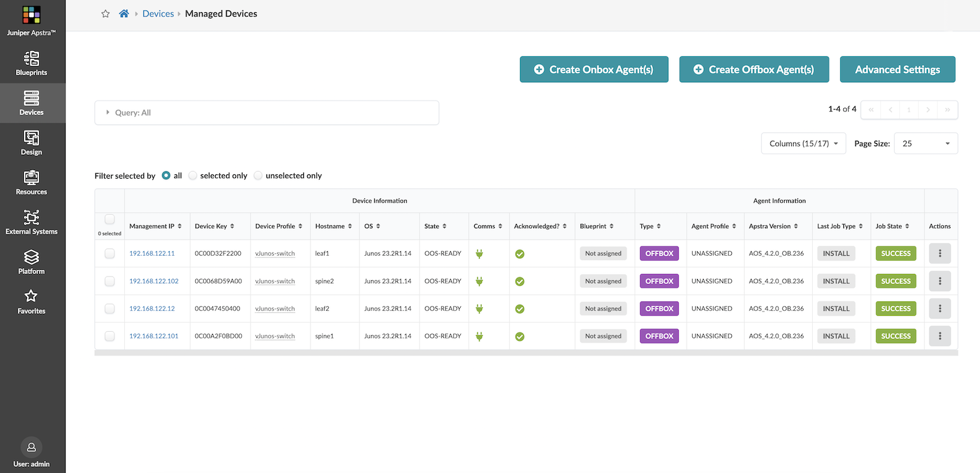Open actions menu for leaf2 row
Screen dimensions: 980x473
coord(940,308)
